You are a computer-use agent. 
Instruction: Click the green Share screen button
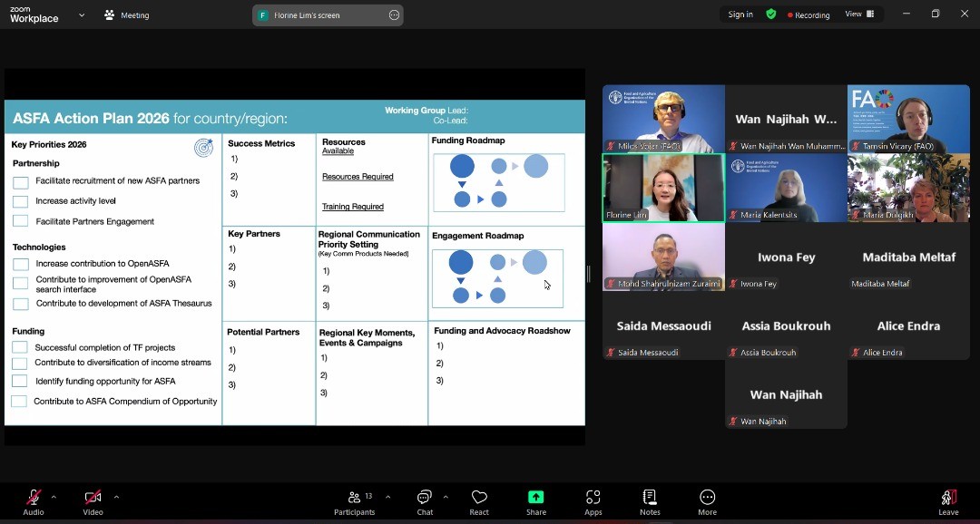(x=536, y=501)
